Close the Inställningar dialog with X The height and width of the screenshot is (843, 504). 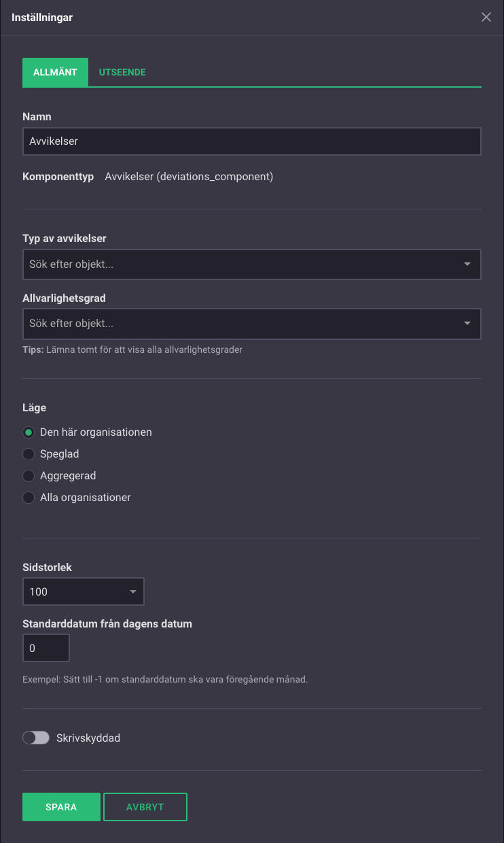(486, 18)
